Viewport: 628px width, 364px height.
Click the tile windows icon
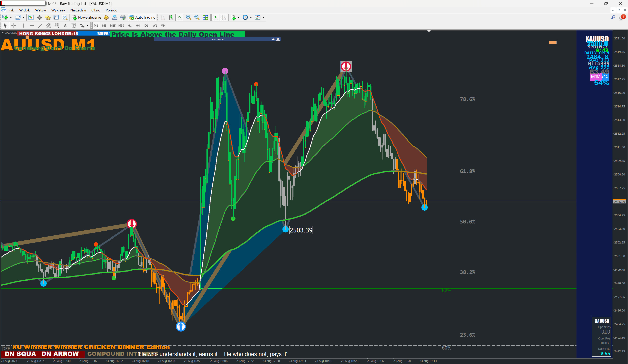pos(205,17)
